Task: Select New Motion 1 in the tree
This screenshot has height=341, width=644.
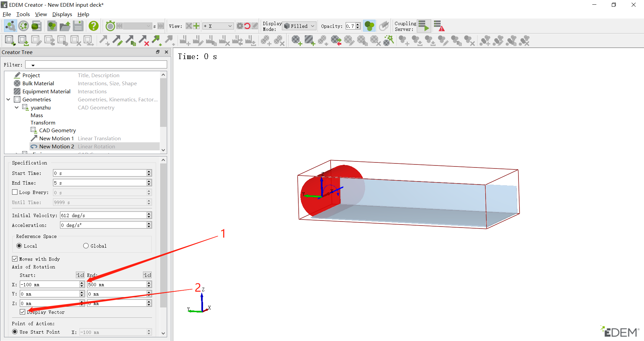Action: (56, 138)
